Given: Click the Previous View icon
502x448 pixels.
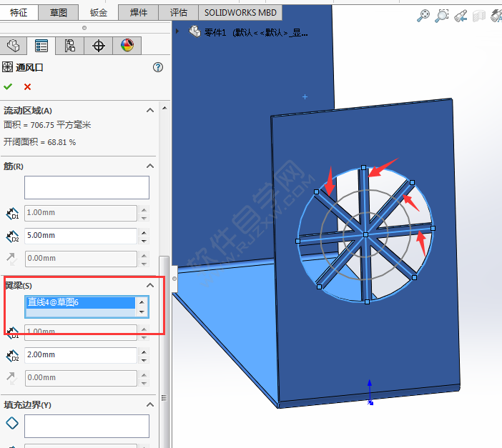Looking at the screenshot, I should click(461, 16).
